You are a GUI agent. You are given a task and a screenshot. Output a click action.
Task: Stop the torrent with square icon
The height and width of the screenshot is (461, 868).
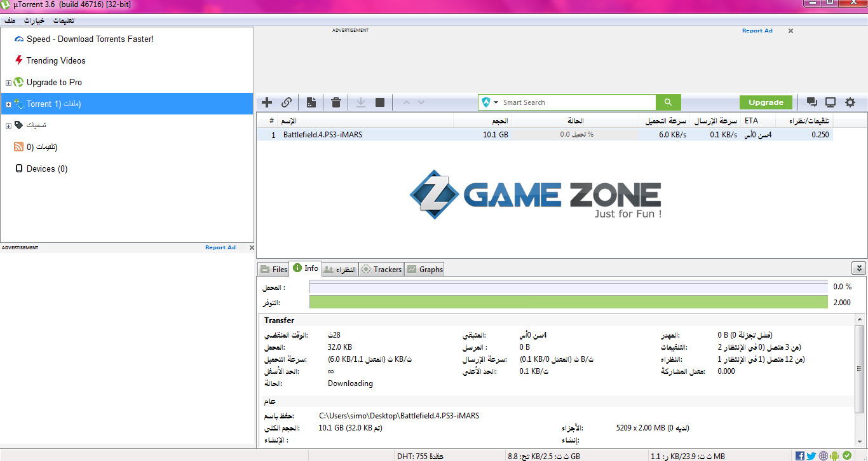pyautogui.click(x=380, y=102)
